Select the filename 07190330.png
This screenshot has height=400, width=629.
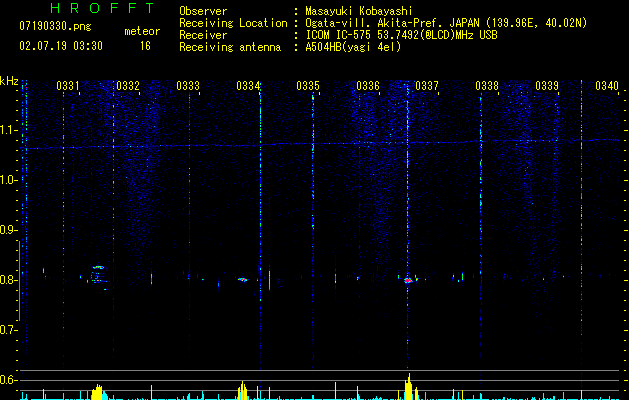coord(55,26)
